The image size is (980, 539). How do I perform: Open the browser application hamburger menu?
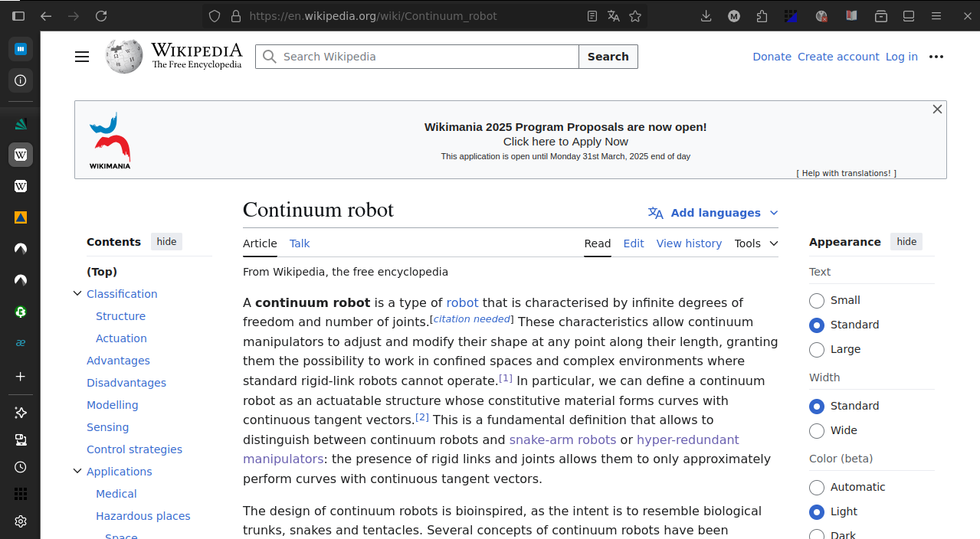(x=936, y=16)
